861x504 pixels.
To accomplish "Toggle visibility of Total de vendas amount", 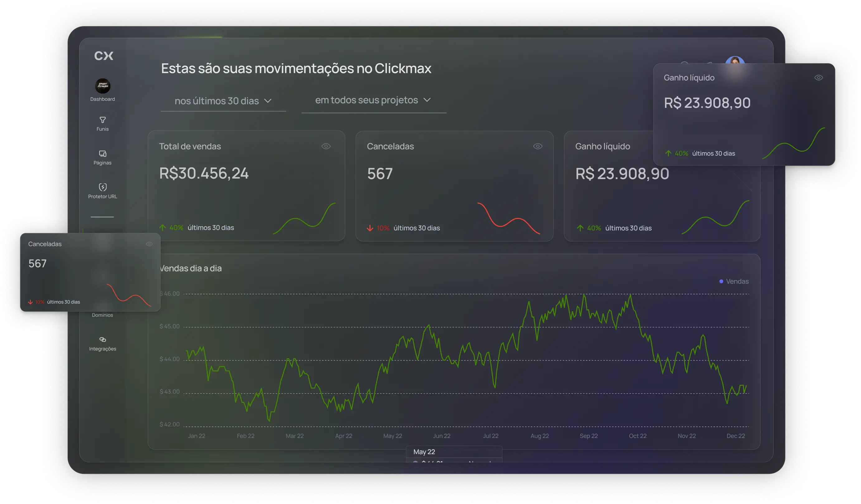I will pyautogui.click(x=326, y=146).
